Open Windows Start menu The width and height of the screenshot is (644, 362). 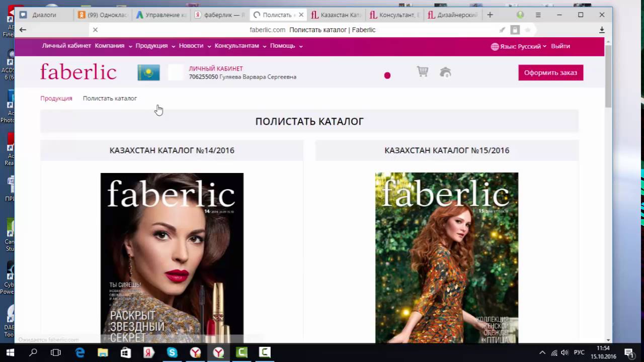pos(10,352)
